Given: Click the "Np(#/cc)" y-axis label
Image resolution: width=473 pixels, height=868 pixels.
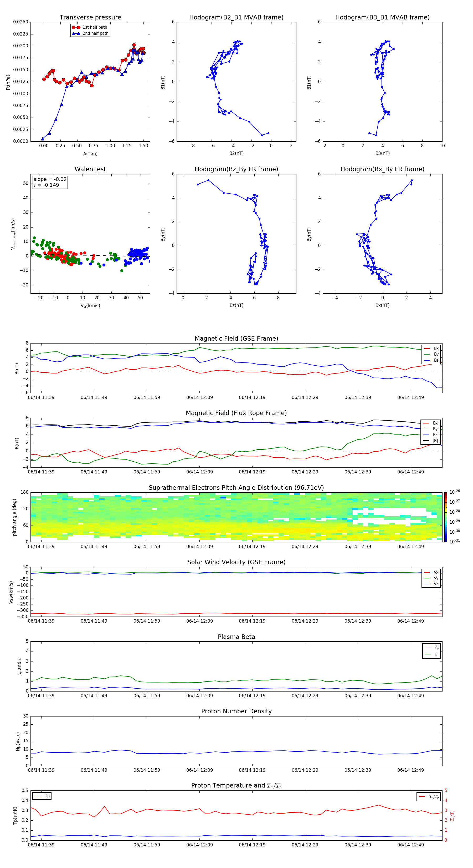Looking at the screenshot, I should click(x=18, y=741).
